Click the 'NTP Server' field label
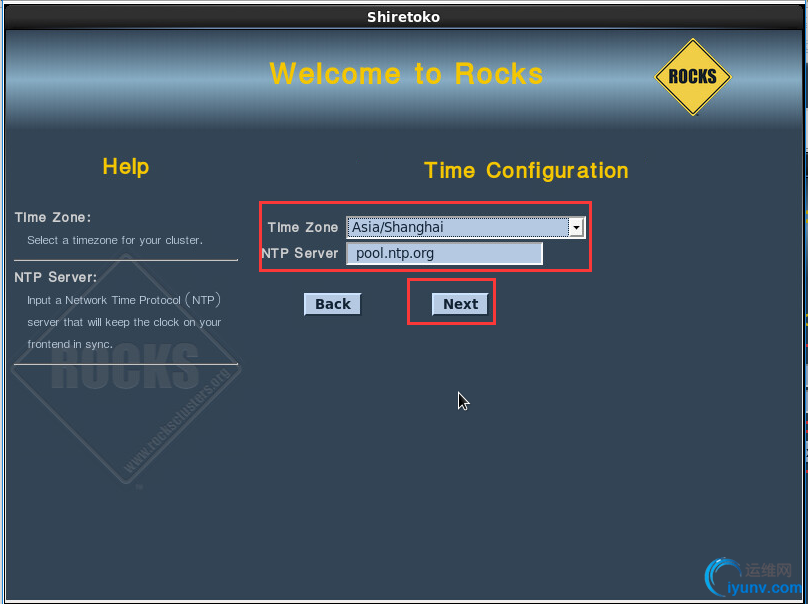 pyautogui.click(x=300, y=254)
